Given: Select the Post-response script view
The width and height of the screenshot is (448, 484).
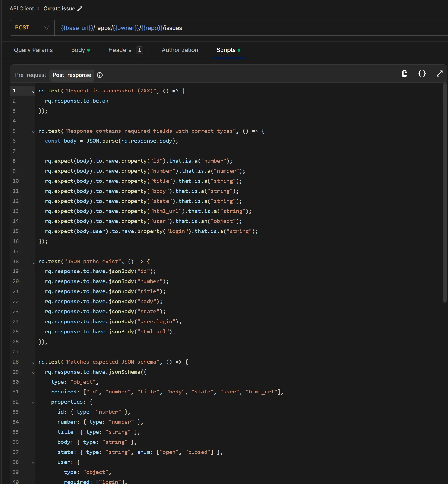Looking at the screenshot, I should [72, 75].
